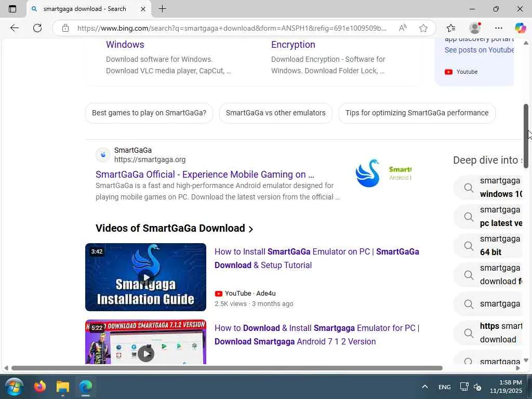
Task: Click the SmartGaGa swan logo image
Action: click(x=368, y=174)
